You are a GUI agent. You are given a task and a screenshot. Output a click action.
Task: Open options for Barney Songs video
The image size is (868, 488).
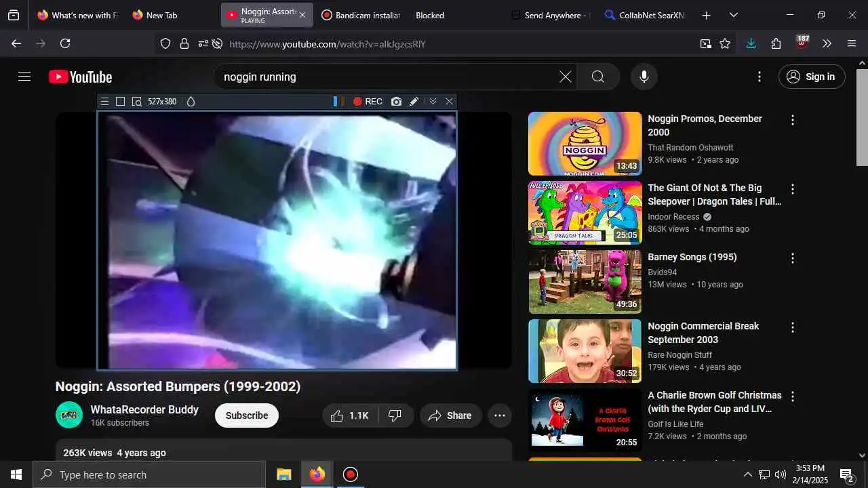coord(792,258)
